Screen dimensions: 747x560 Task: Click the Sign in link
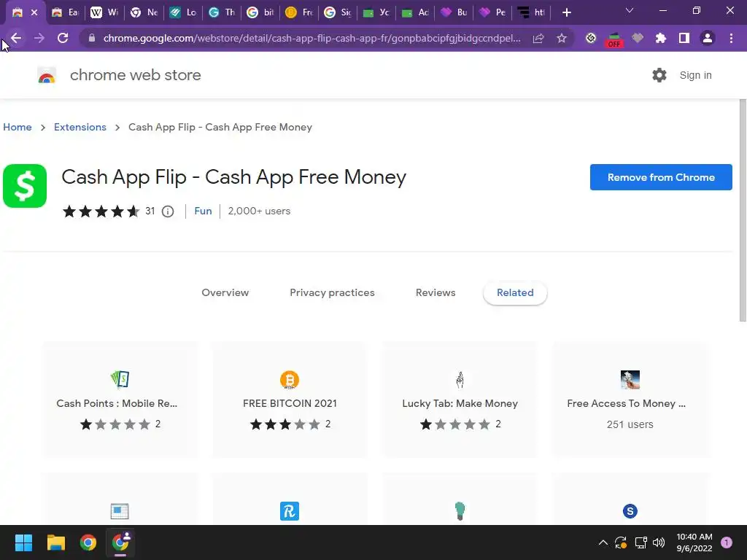pos(695,75)
